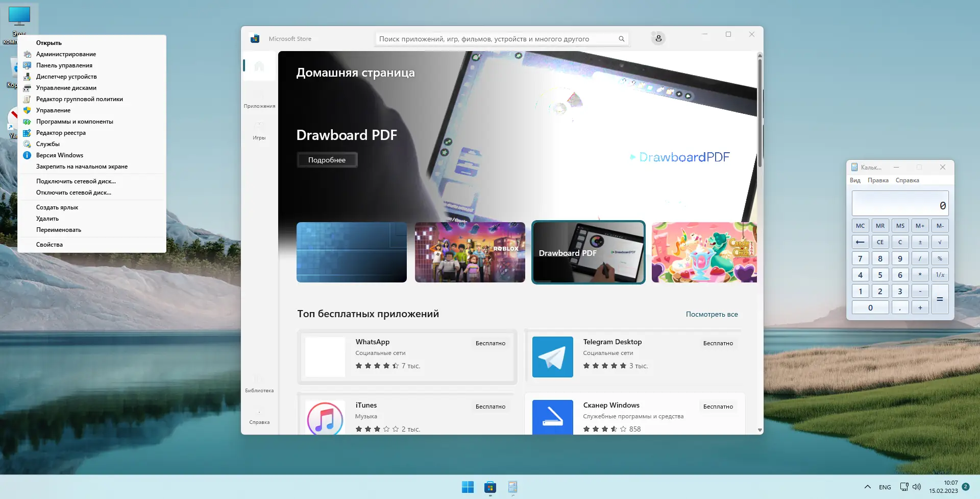Select Редактор реестра in the context menu

92,133
